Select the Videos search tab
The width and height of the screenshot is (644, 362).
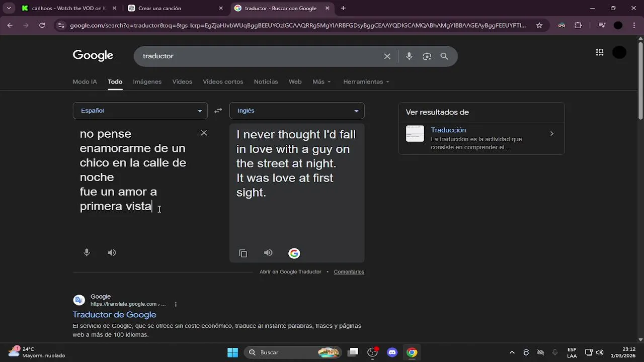pos(182,81)
